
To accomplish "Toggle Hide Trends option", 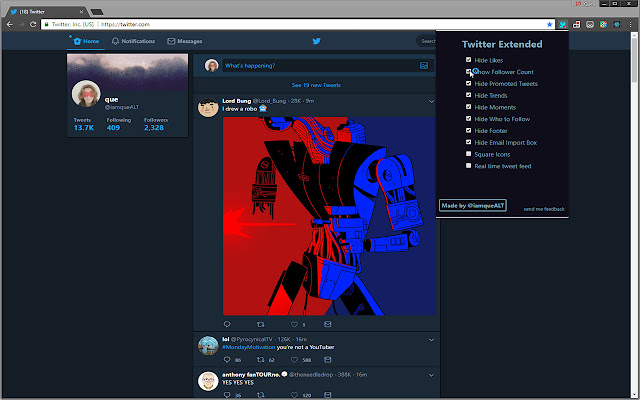I will pos(469,95).
